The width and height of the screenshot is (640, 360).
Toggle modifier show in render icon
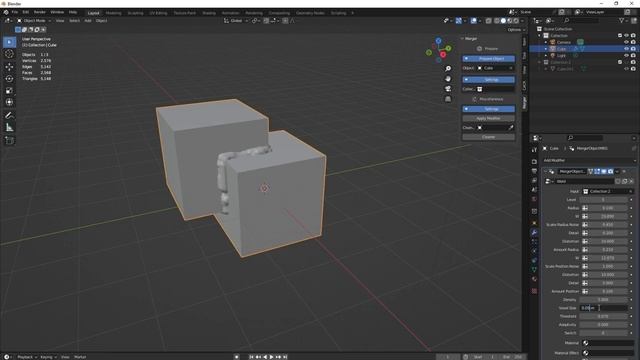[x=610, y=171]
